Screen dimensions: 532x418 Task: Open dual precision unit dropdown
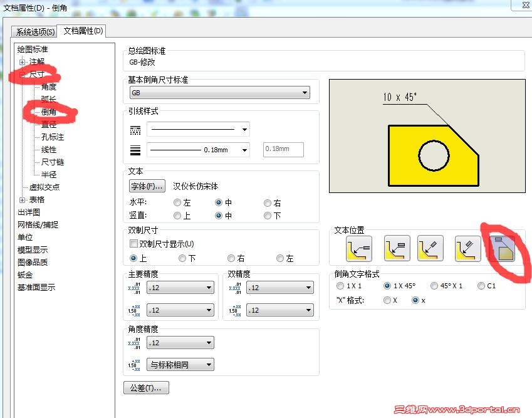[280, 288]
